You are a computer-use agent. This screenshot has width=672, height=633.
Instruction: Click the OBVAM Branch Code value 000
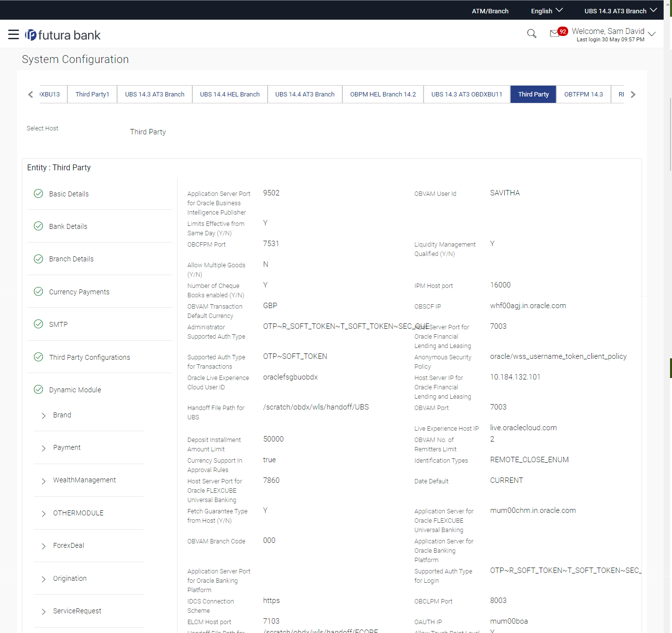click(x=269, y=540)
